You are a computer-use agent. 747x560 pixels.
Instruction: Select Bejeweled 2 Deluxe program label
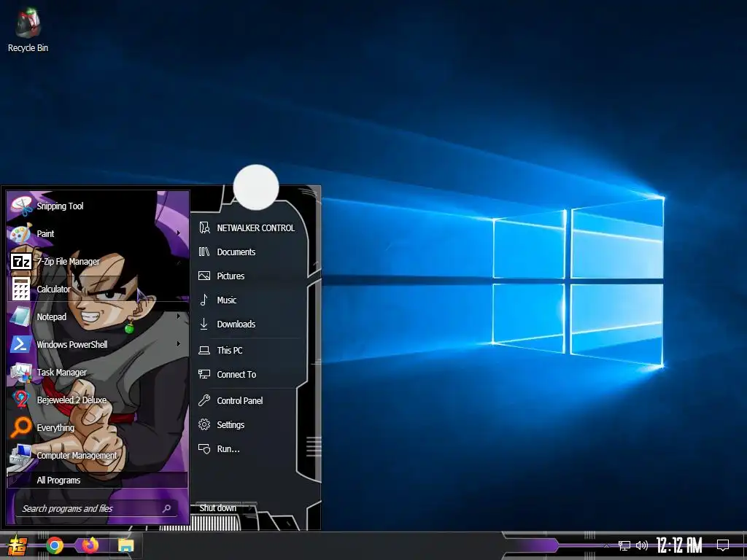coord(71,400)
